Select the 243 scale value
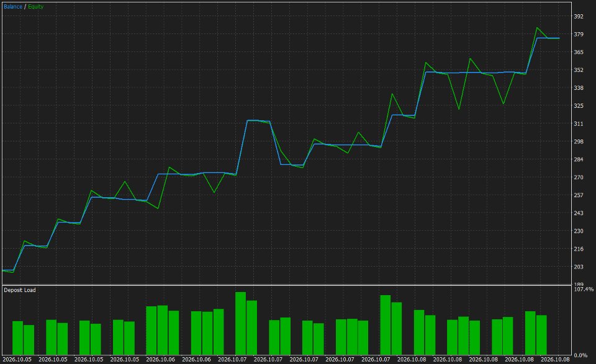 tap(579, 213)
